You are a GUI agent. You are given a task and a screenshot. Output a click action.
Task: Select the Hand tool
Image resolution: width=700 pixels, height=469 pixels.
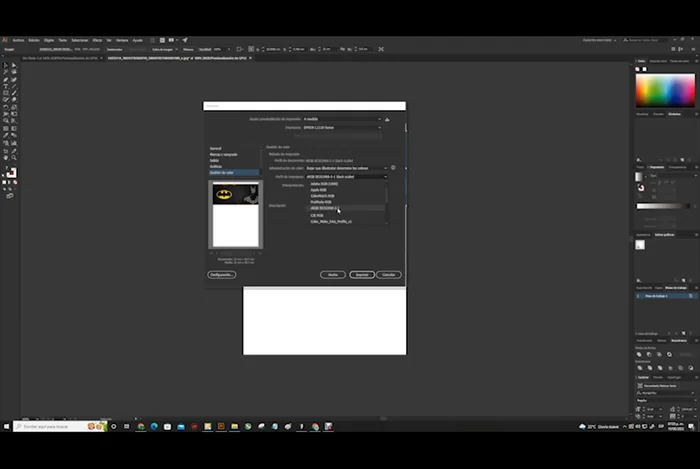coord(5,157)
